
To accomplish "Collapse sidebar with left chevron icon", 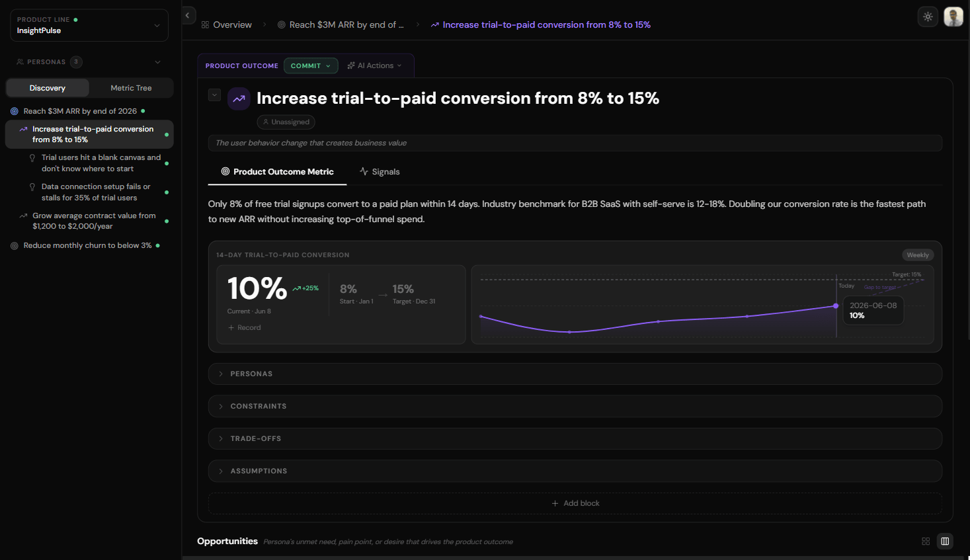I will (188, 15).
